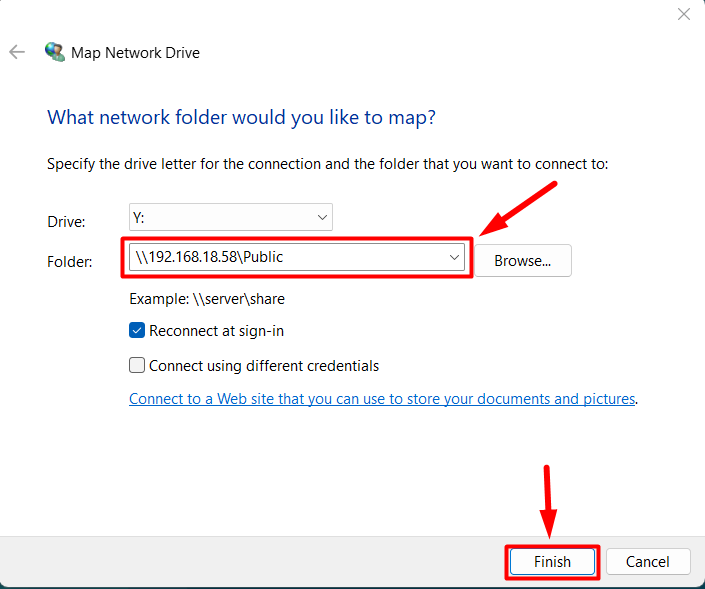This screenshot has height=589, width=705.
Task: Click the Map Network Drive globe icon
Action: (x=55, y=52)
